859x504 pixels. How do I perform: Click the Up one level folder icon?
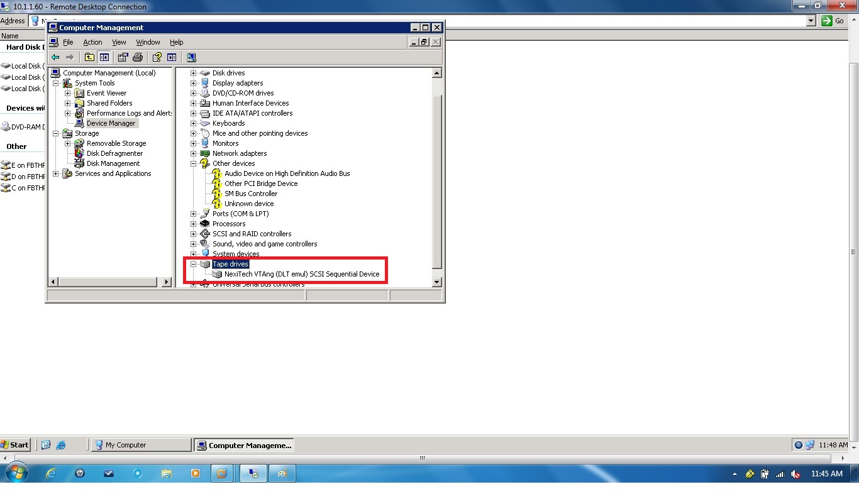click(x=89, y=57)
